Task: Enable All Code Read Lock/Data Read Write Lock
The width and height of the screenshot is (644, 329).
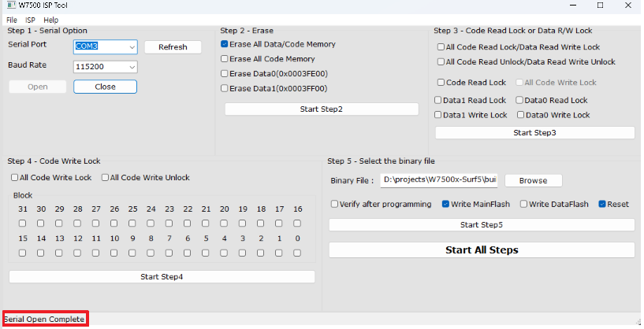Action: tap(441, 47)
